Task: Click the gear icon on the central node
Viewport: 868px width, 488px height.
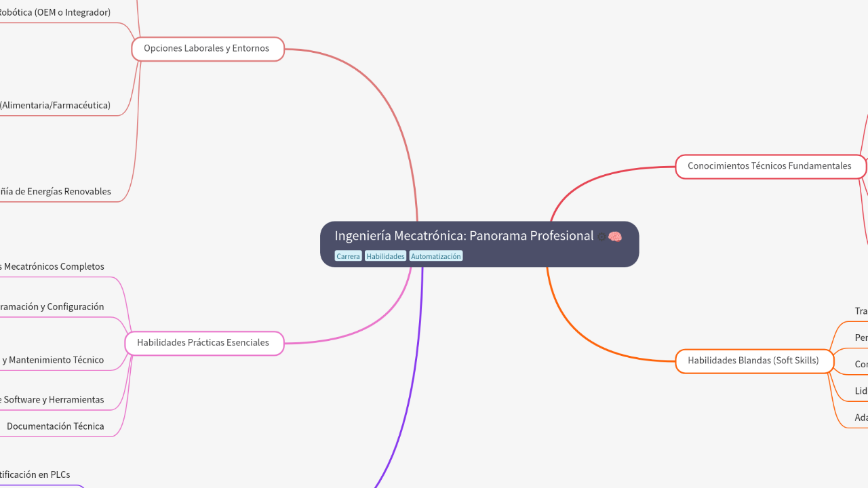Action: (601, 236)
